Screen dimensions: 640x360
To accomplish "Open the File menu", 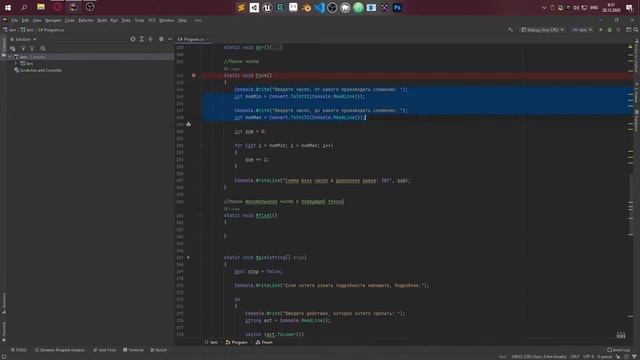I will [x=14, y=20].
